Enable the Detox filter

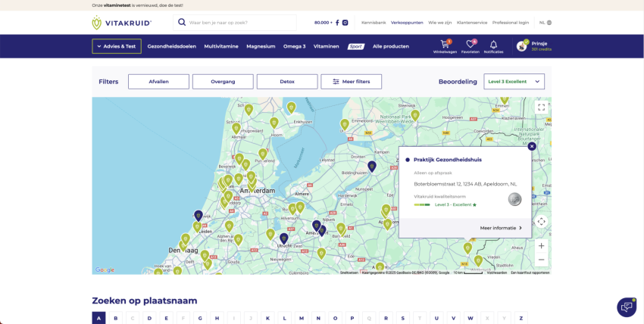(287, 82)
